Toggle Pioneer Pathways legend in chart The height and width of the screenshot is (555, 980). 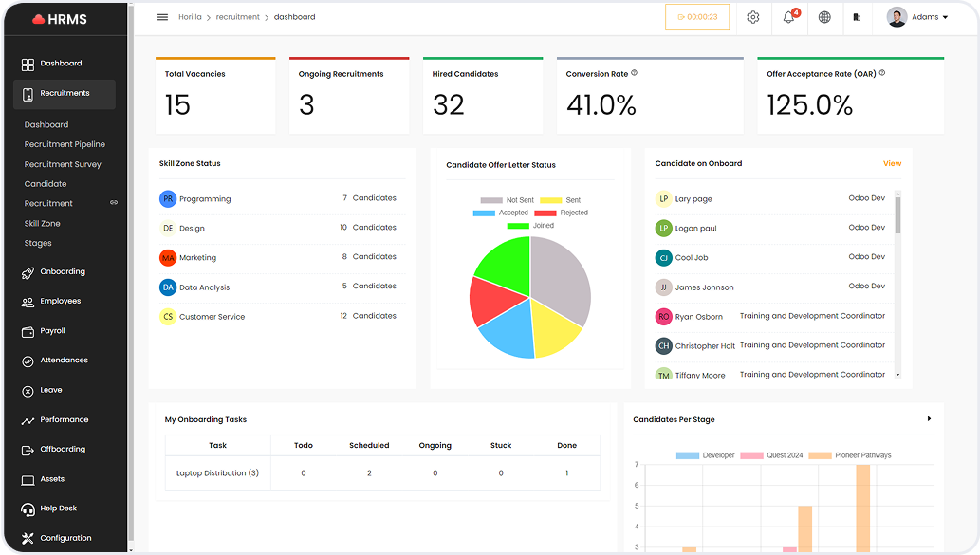click(x=850, y=455)
